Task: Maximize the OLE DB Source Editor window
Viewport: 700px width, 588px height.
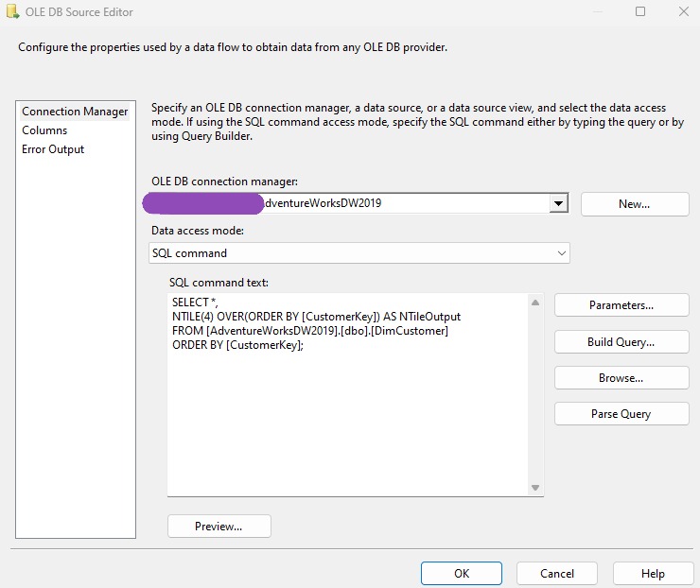Action: [x=640, y=12]
